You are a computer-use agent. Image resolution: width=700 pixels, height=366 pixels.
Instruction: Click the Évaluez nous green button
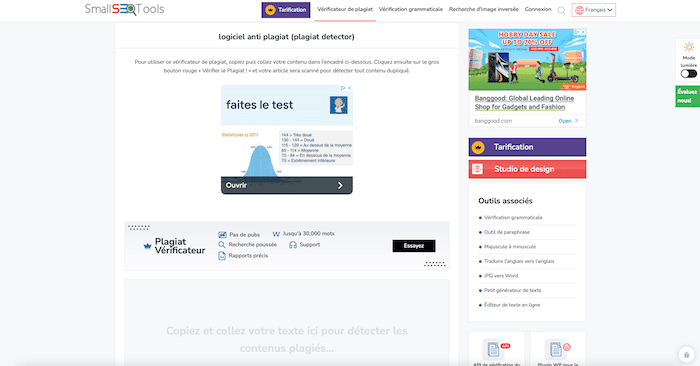tap(687, 96)
